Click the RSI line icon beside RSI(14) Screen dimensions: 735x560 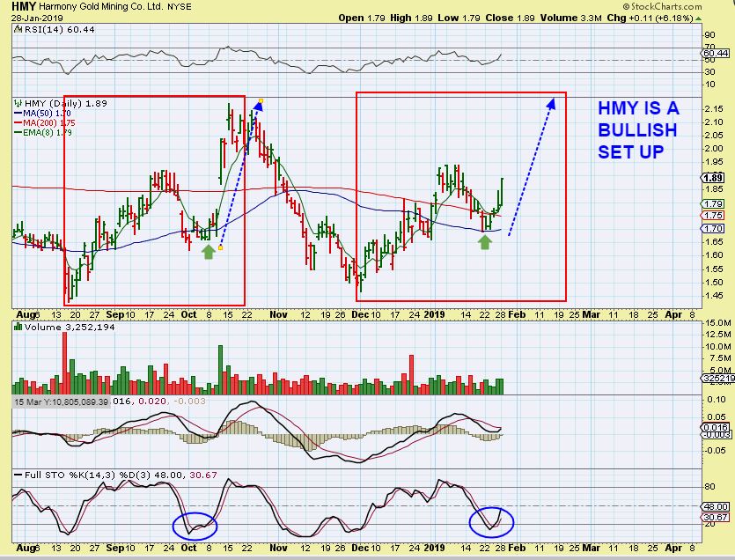coord(18,29)
